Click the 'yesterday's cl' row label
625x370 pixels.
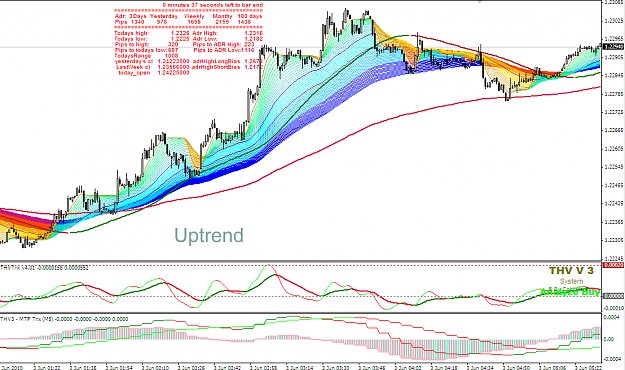tap(134, 61)
